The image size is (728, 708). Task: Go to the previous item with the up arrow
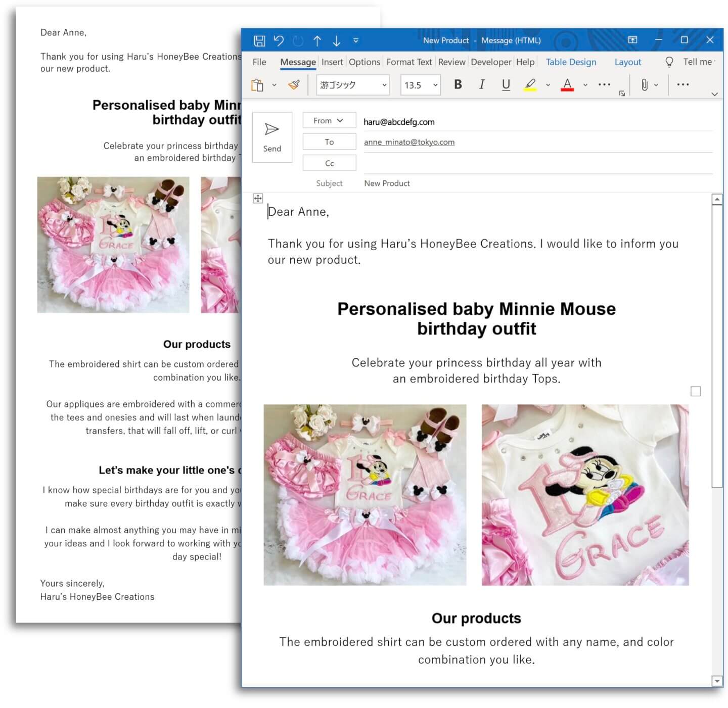click(x=317, y=40)
